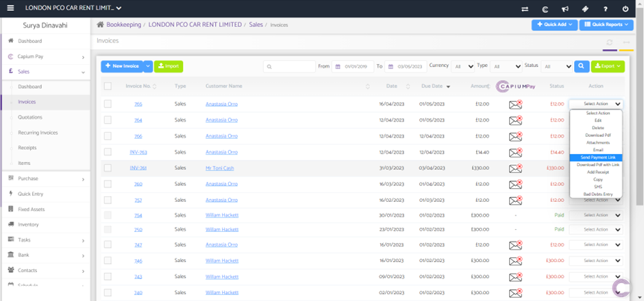Sort by Due Date column arrow

(x=448, y=86)
